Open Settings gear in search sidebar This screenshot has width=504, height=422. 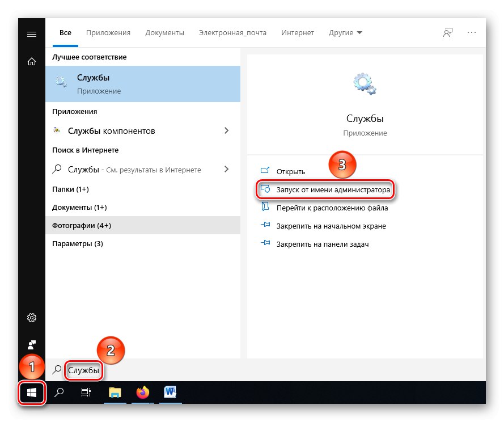click(x=32, y=318)
